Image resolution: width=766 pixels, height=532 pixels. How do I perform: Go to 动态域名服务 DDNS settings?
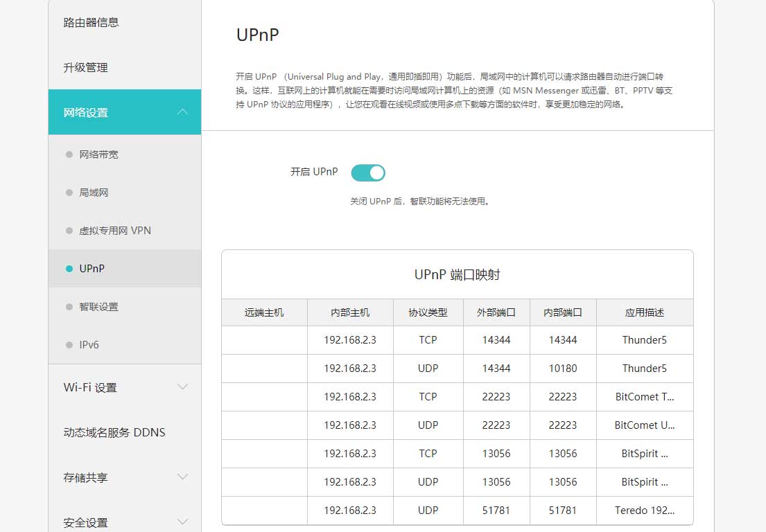pyautogui.click(x=114, y=432)
